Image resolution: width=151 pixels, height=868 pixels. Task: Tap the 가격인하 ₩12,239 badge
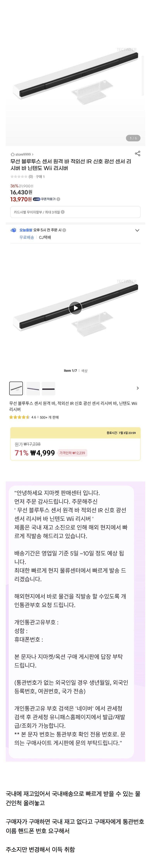pos(72,453)
